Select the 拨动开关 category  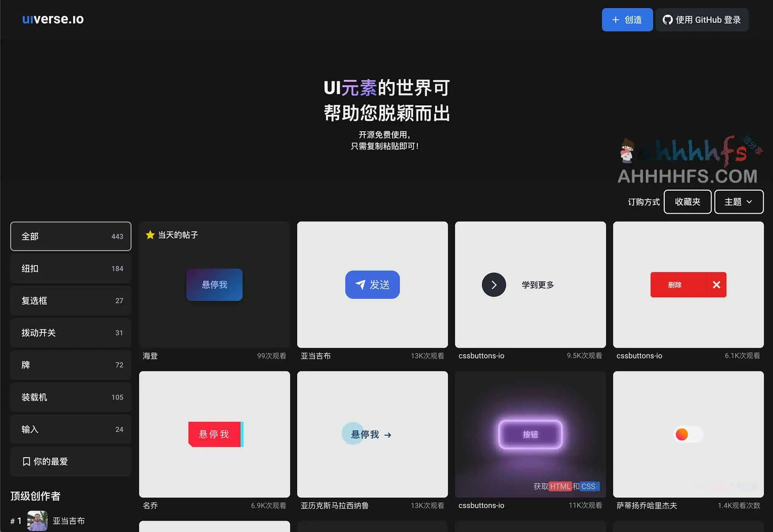[x=71, y=333]
